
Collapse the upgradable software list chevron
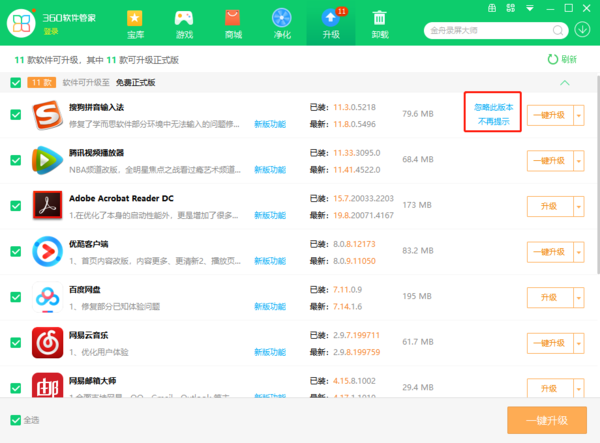pyautogui.click(x=565, y=83)
